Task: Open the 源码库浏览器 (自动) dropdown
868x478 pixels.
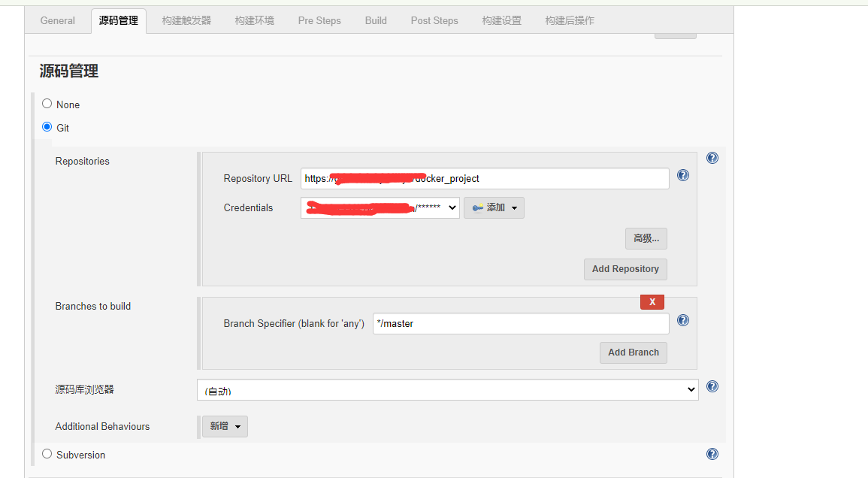Action: [x=447, y=389]
